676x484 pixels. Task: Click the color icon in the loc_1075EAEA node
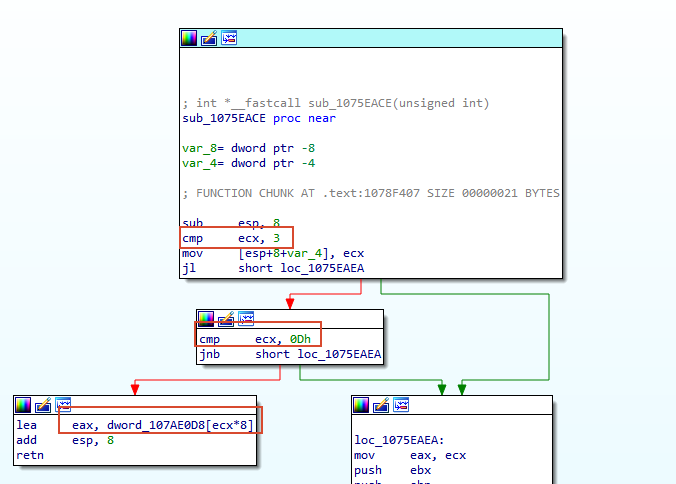click(x=361, y=405)
